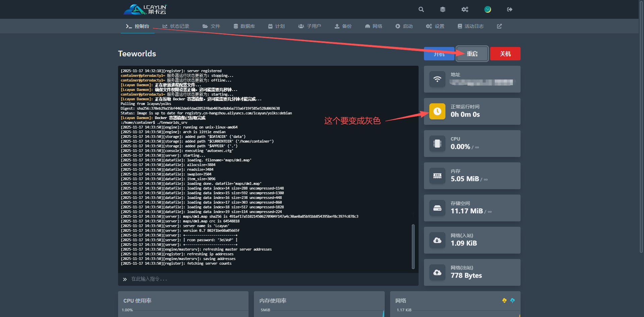Switch to the 文件 tab
The image size is (644, 317).
(211, 26)
